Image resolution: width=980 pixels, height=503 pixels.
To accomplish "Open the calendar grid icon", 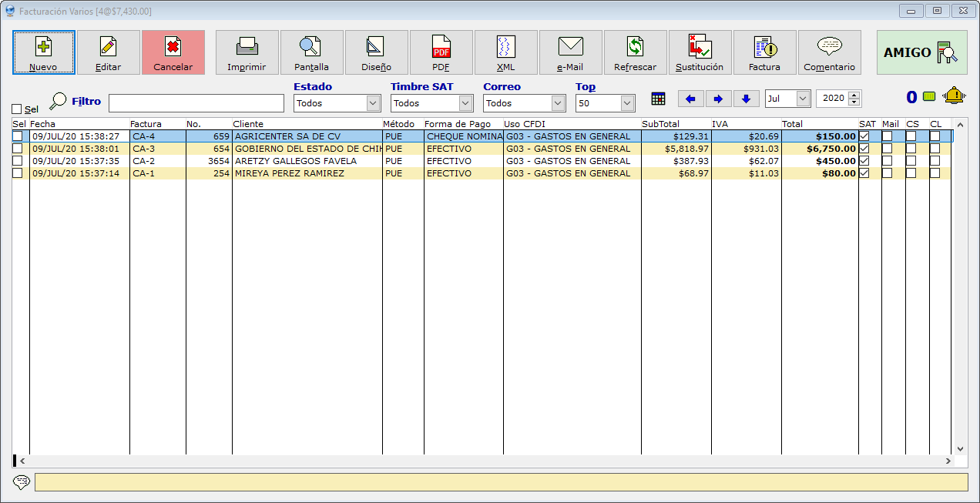I will point(658,99).
